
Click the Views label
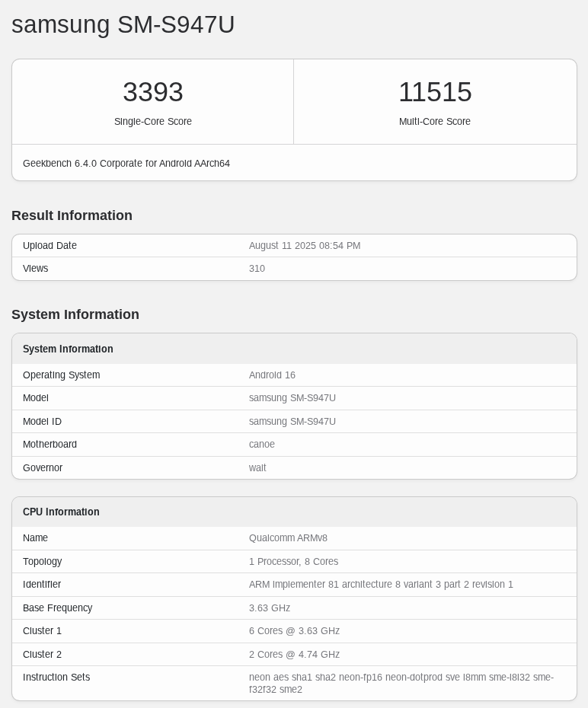(x=36, y=268)
